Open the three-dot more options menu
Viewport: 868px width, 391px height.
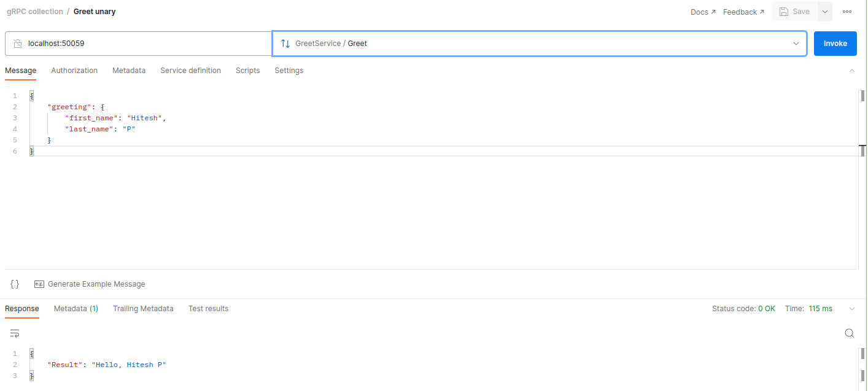pos(847,12)
